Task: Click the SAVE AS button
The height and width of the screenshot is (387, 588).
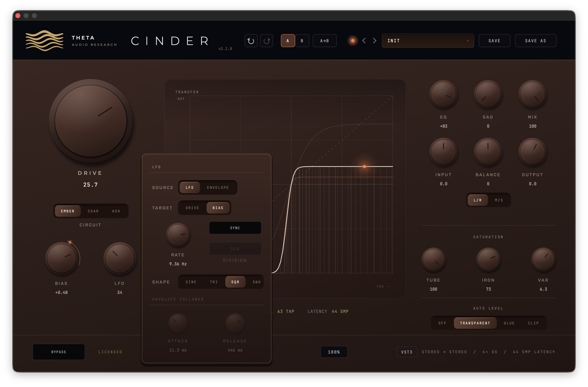Action: click(536, 41)
